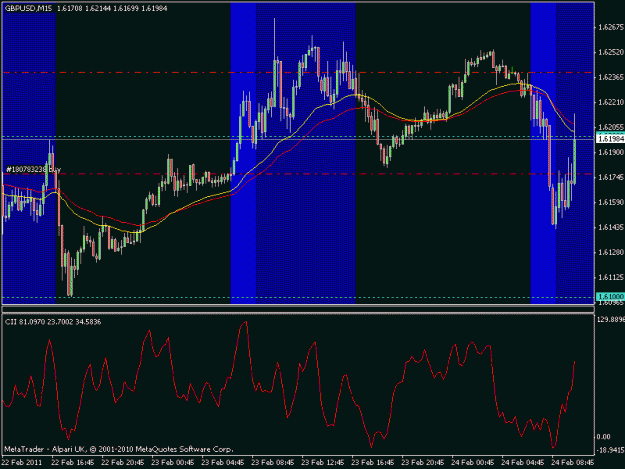Click the 22 Feb 16:45 time label
The image size is (625, 469).
[73, 463]
